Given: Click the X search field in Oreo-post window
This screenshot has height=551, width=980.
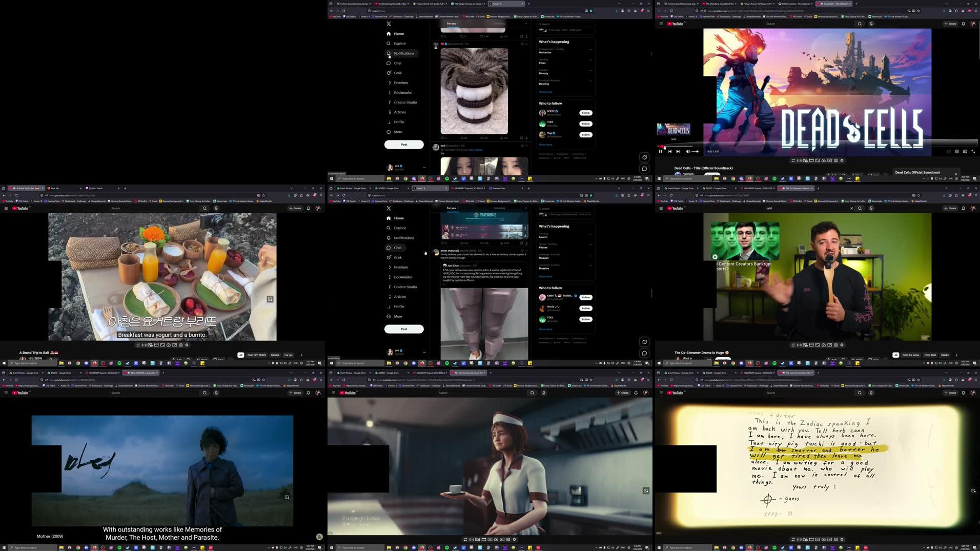Looking at the screenshot, I should coord(565,24).
